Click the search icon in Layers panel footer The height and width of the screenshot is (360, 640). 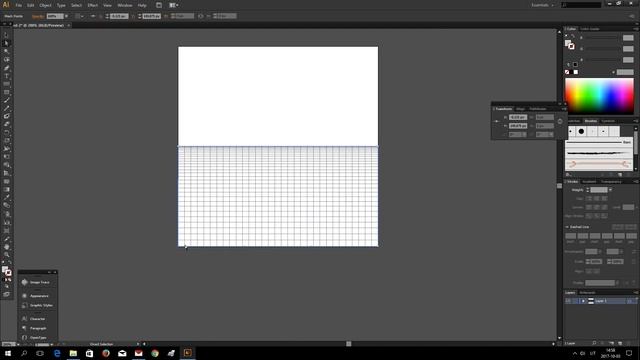coord(594,343)
